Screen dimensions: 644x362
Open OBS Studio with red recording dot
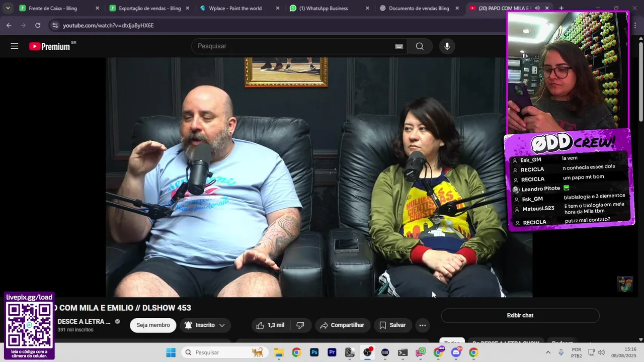[x=368, y=352]
